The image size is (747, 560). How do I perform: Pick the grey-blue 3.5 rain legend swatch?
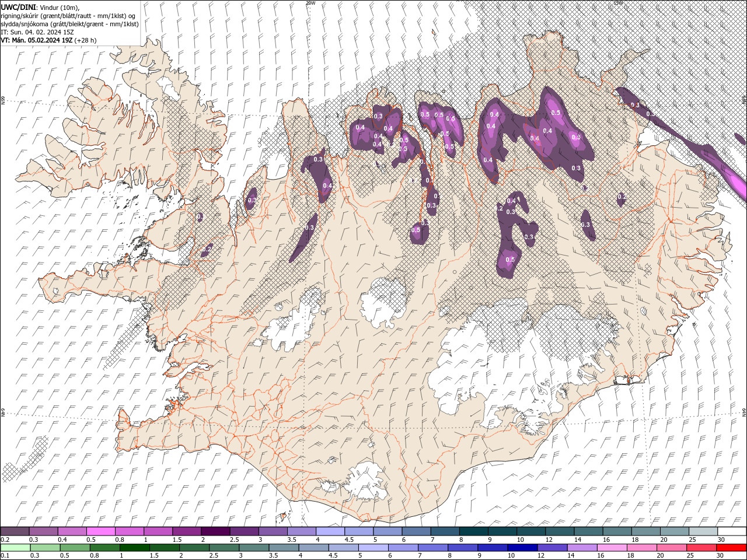click(283, 548)
